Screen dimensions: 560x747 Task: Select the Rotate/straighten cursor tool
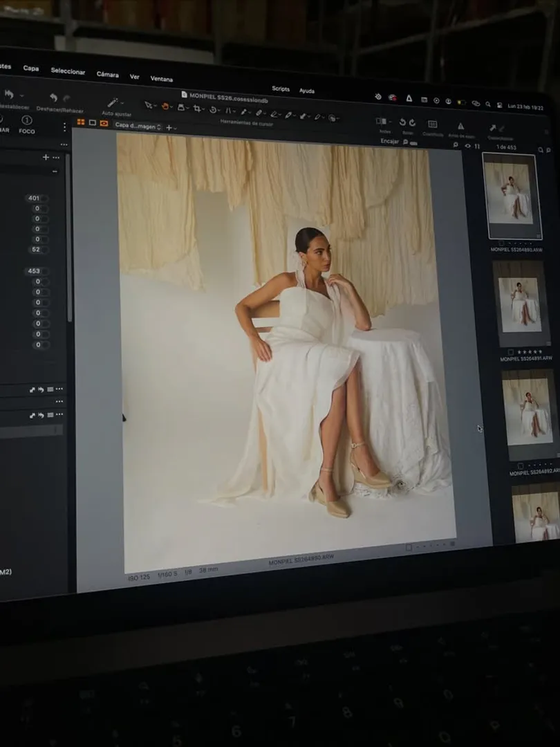coord(212,109)
